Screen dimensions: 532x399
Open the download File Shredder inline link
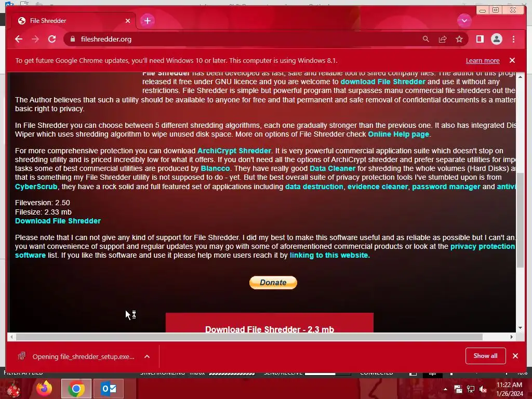pos(383,82)
